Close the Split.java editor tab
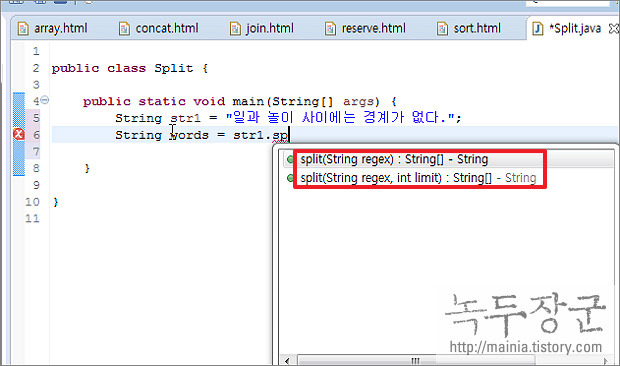The image size is (620, 366). point(614,28)
